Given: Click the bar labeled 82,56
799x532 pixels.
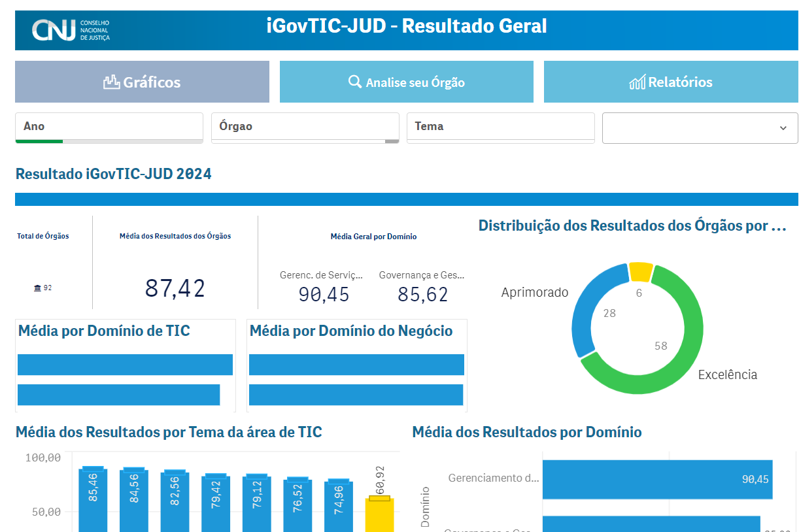Looking at the screenshot, I should pos(175,502).
